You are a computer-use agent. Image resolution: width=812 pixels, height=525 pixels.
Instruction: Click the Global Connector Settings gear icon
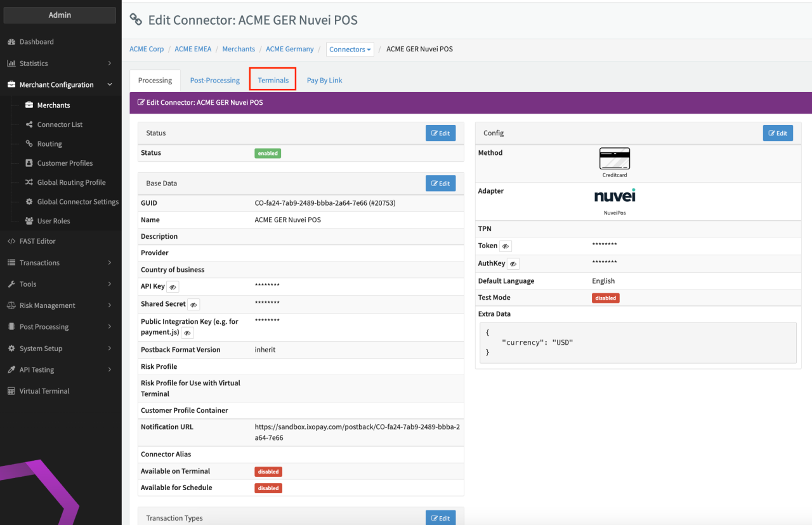[29, 202]
